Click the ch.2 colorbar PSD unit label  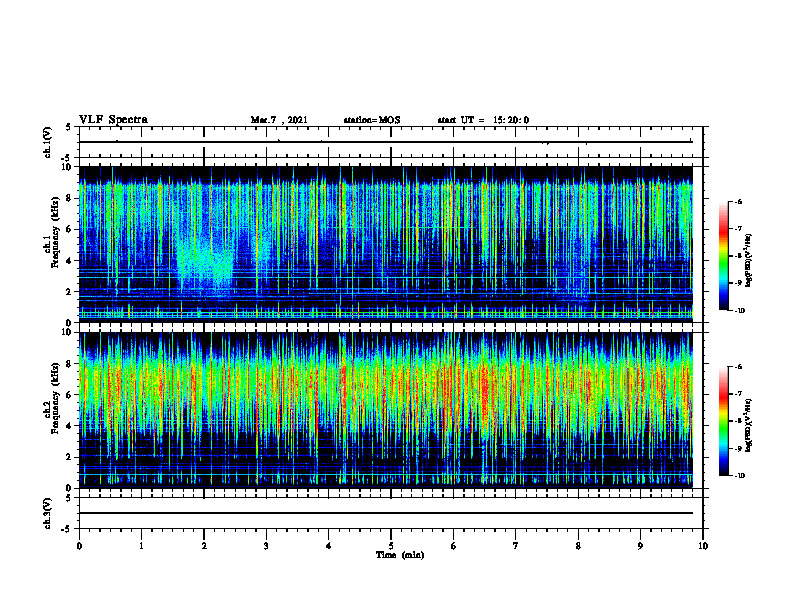point(749,426)
